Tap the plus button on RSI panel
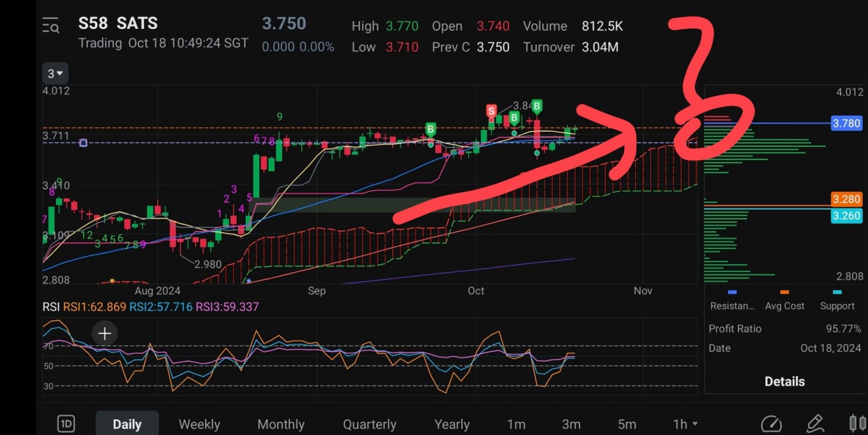This screenshot has width=868, height=435. coord(105,333)
